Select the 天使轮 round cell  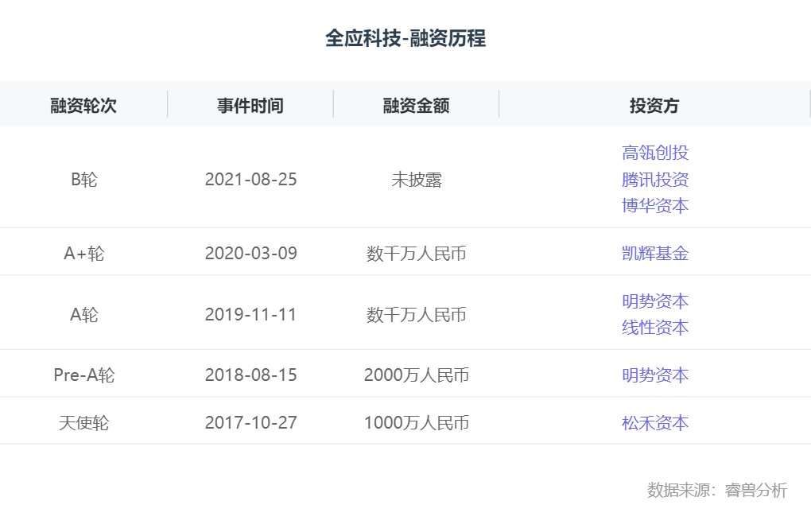tap(83, 423)
